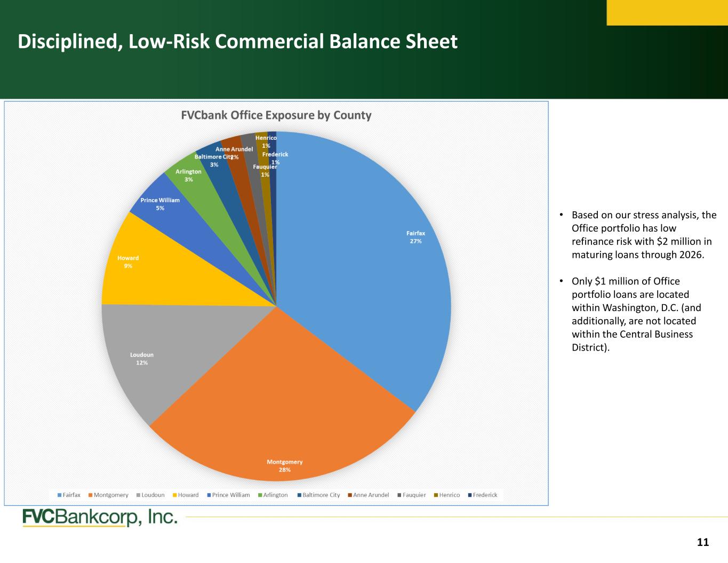Select the Prince William legend entry

coord(228,495)
